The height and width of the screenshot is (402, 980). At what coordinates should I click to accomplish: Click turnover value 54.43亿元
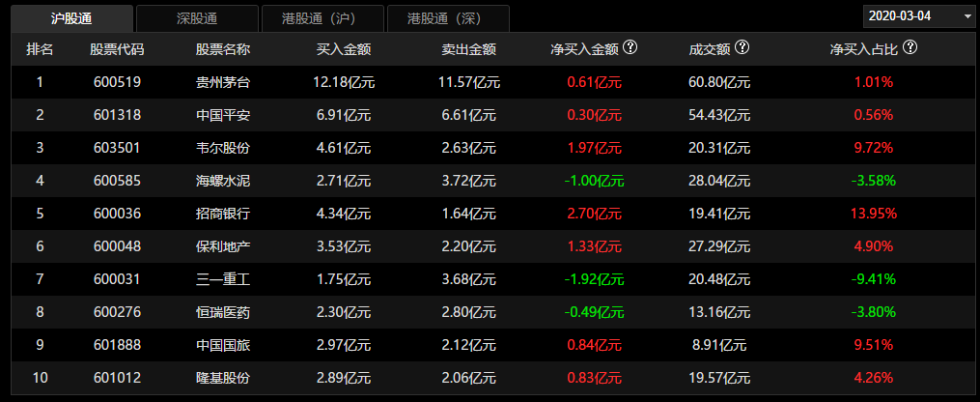(x=719, y=115)
